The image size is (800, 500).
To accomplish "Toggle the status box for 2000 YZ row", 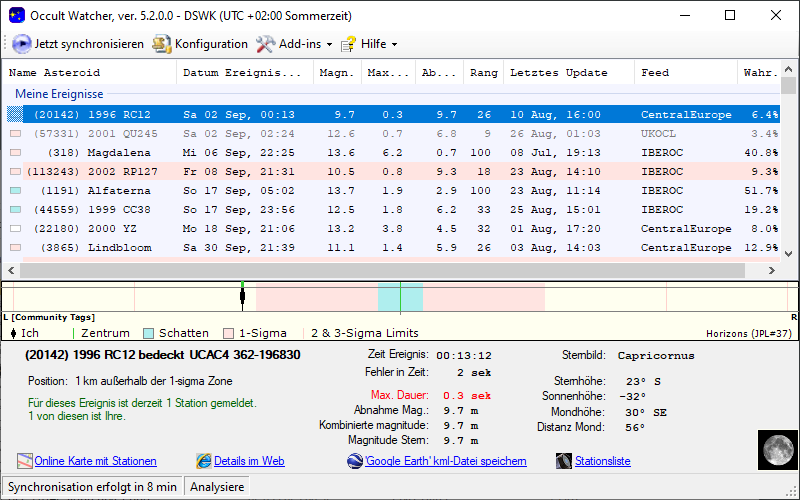I will 15,228.
